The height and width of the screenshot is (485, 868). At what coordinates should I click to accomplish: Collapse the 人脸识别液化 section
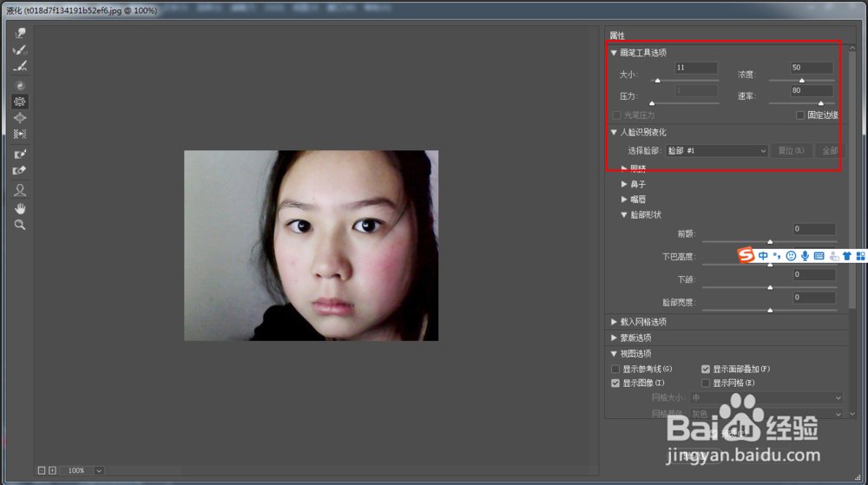pyautogui.click(x=614, y=132)
